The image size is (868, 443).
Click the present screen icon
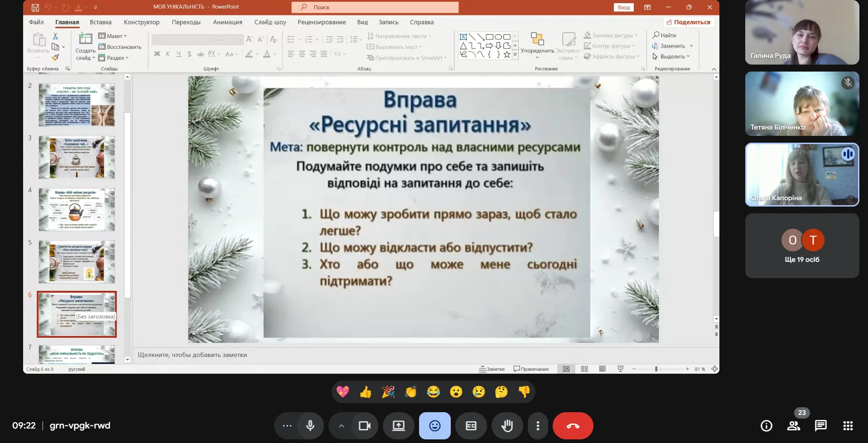click(x=398, y=426)
